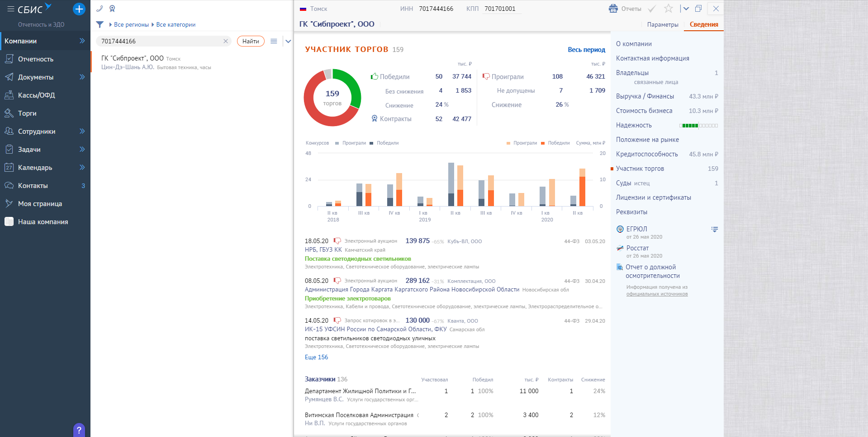Open the Еще 156 link
Image resolution: width=868 pixels, height=437 pixels.
316,357
